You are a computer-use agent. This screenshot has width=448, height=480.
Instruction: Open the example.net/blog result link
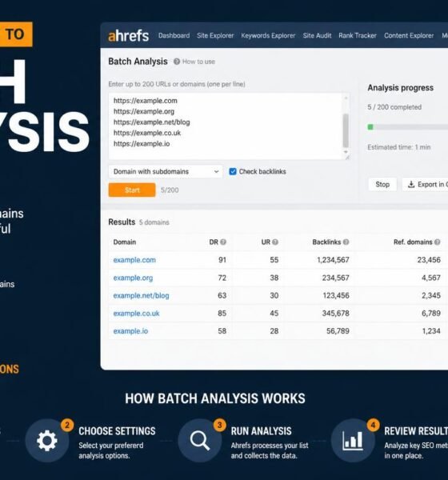(x=141, y=295)
